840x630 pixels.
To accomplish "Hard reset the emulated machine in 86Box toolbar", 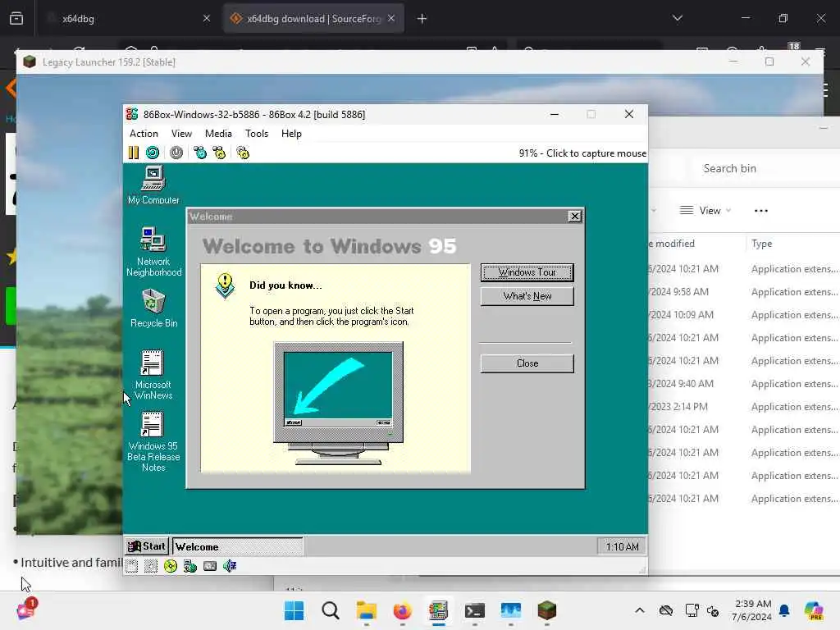I will pyautogui.click(x=153, y=153).
